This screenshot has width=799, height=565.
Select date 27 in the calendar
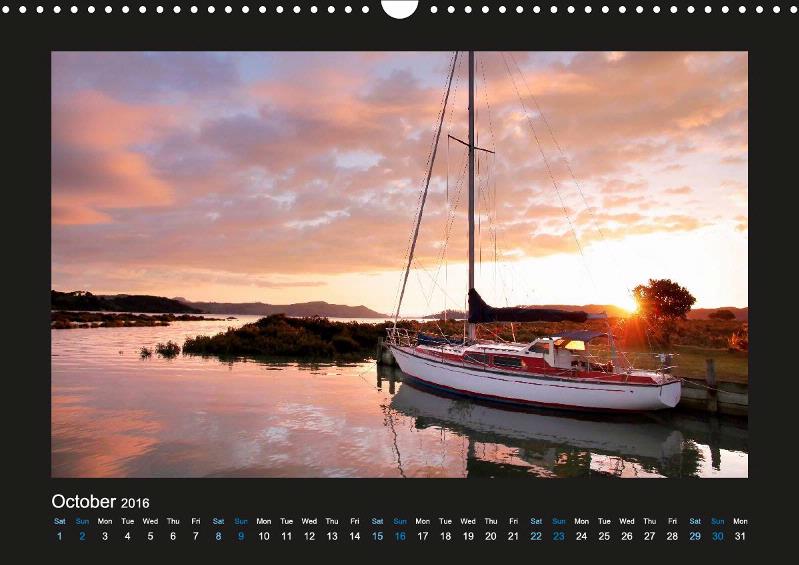click(x=650, y=536)
